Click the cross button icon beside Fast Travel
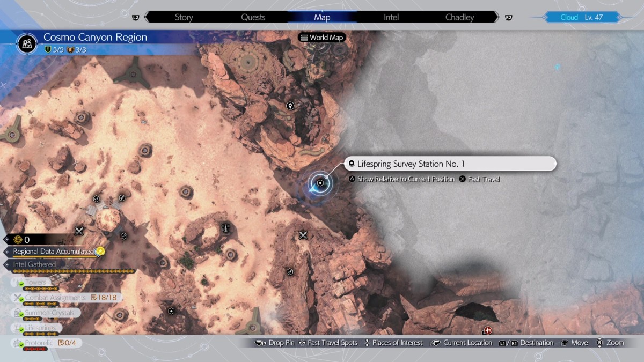 click(x=463, y=179)
